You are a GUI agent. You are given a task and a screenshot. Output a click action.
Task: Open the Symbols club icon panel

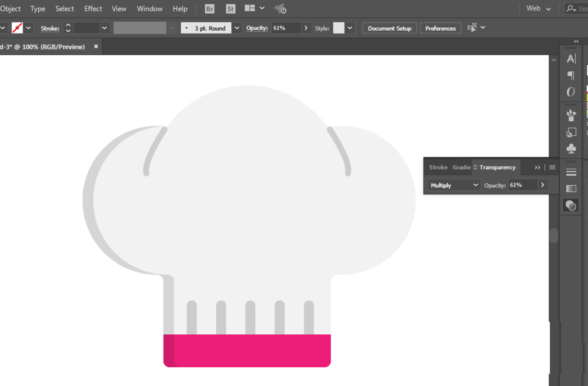coord(571,148)
